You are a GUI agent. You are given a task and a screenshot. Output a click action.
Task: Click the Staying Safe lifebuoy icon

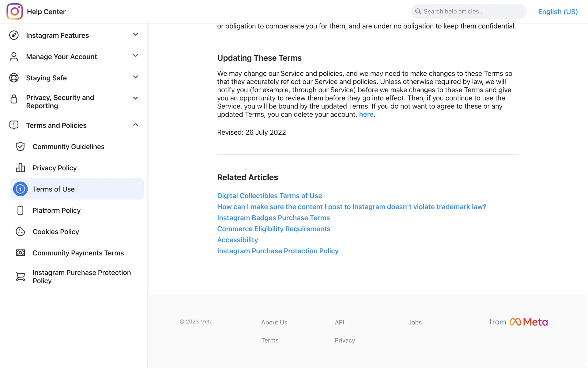tap(14, 78)
